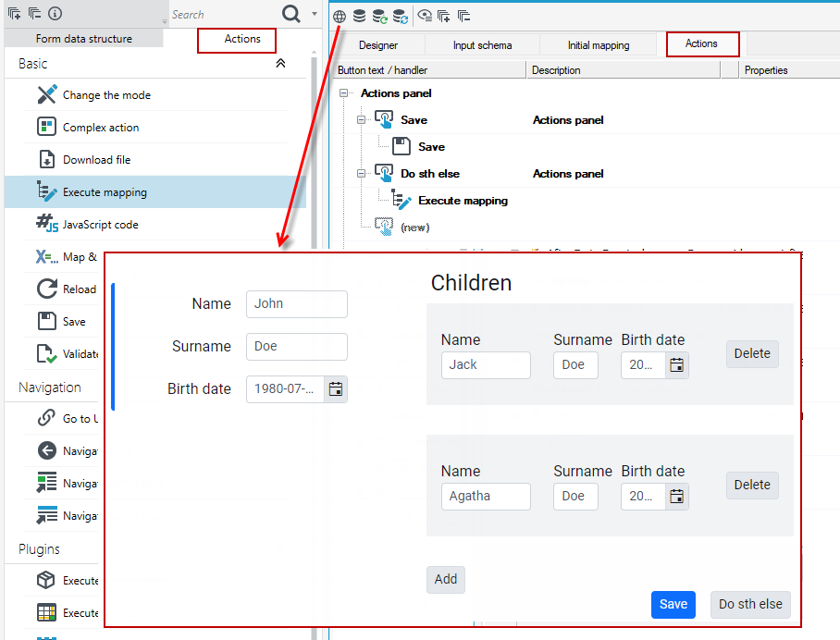
Task: Click the Description column header
Action: 623,70
